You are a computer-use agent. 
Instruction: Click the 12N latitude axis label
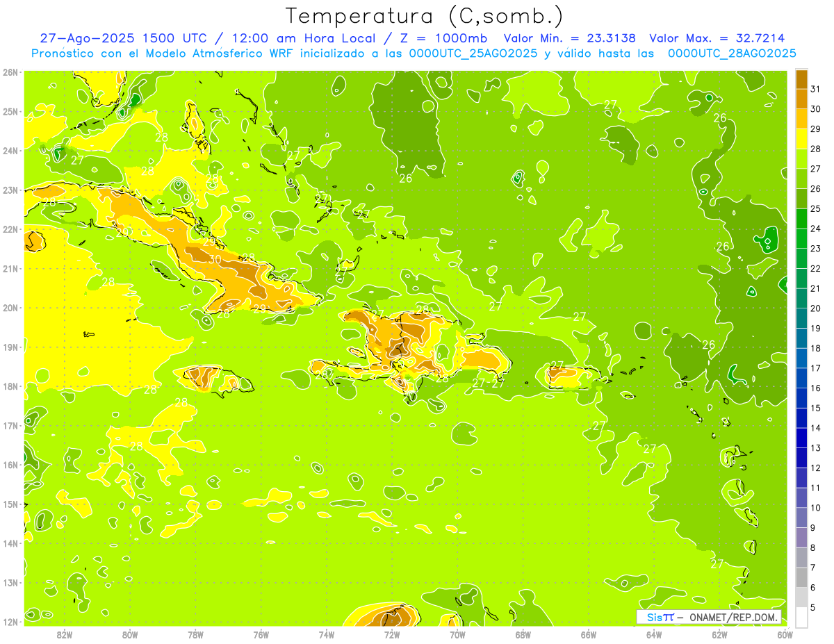(x=10, y=622)
